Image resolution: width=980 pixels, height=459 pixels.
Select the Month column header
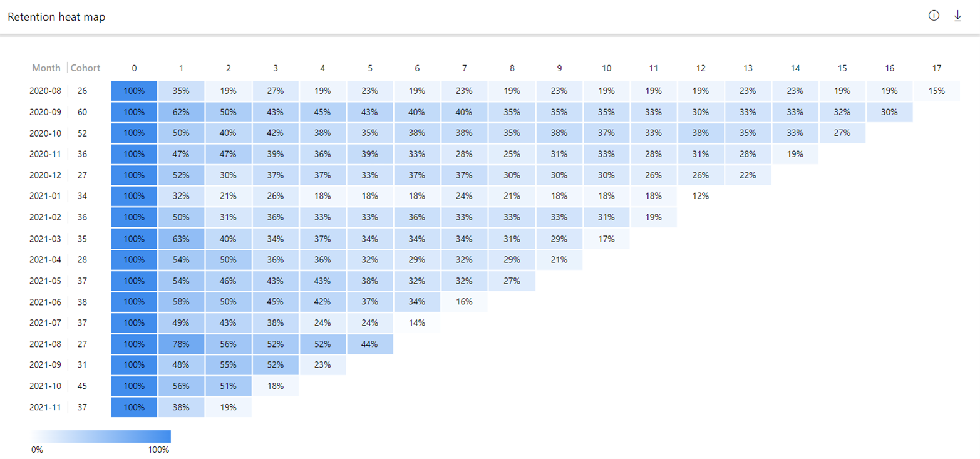[x=46, y=68]
